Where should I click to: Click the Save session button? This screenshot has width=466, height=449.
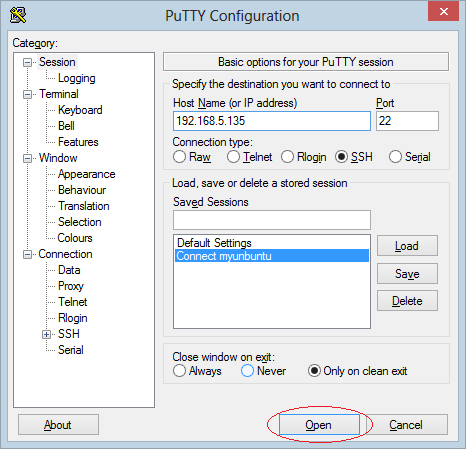pos(407,274)
